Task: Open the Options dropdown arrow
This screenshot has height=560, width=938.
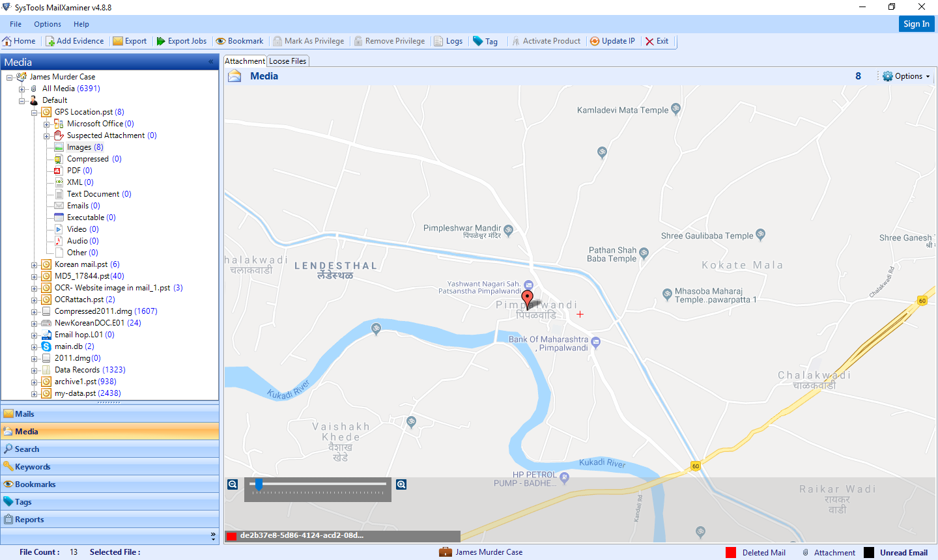Action: [x=928, y=77]
